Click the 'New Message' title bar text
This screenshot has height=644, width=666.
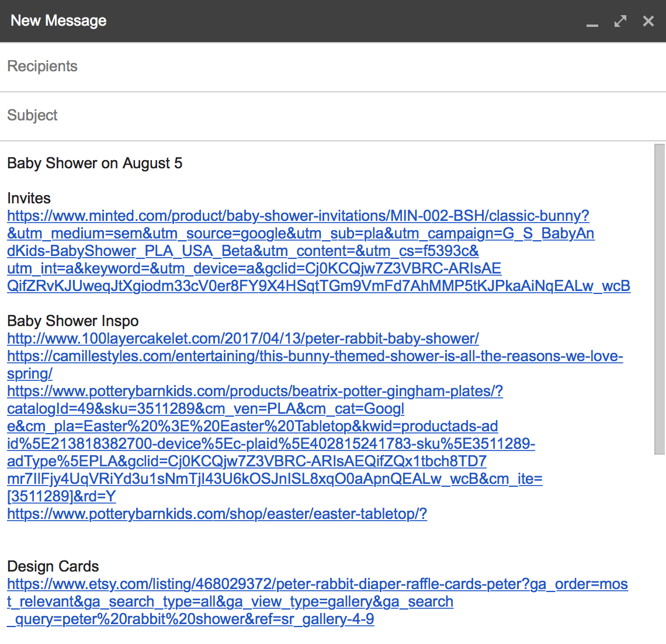point(58,21)
